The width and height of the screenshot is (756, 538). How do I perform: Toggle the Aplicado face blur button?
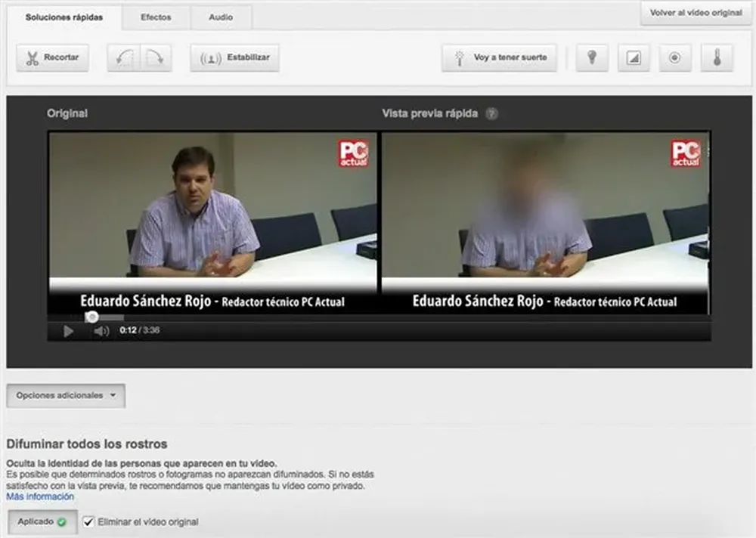pos(41,521)
